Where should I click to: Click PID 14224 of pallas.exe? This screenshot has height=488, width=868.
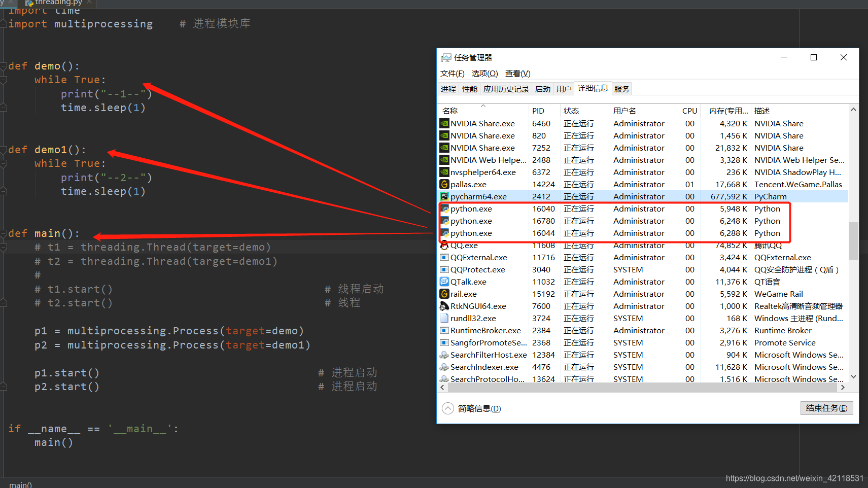coord(543,184)
